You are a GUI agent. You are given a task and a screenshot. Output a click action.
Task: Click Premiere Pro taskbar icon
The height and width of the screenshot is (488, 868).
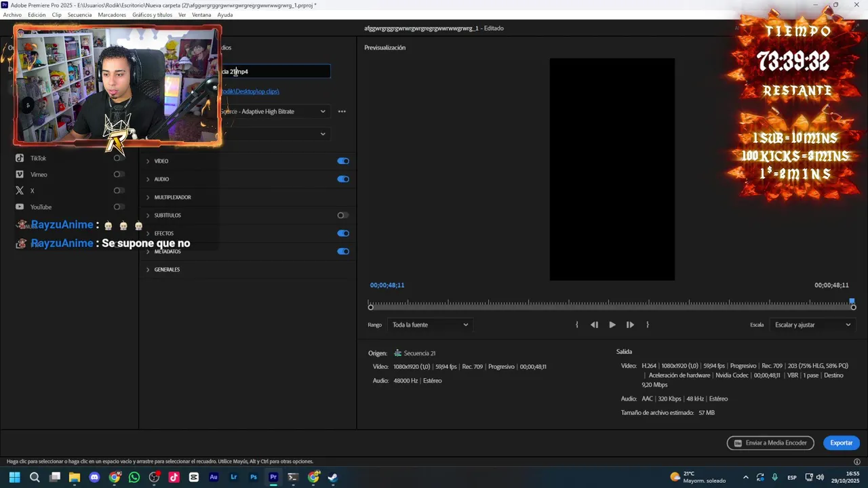[x=273, y=477]
